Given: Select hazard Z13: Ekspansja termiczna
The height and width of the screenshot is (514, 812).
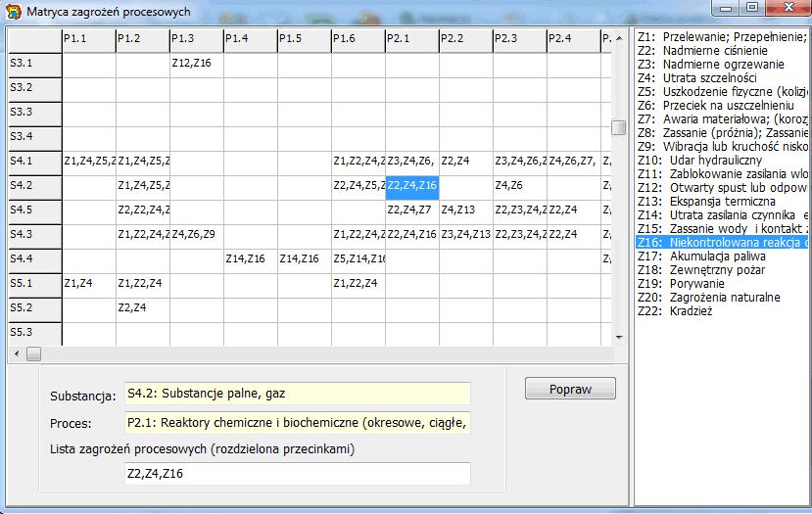Looking at the screenshot, I should tap(722, 202).
